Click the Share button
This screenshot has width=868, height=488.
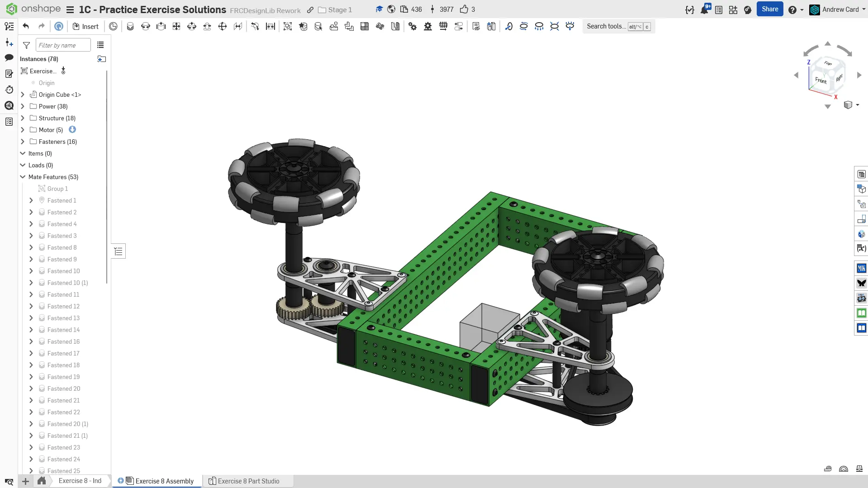click(769, 9)
